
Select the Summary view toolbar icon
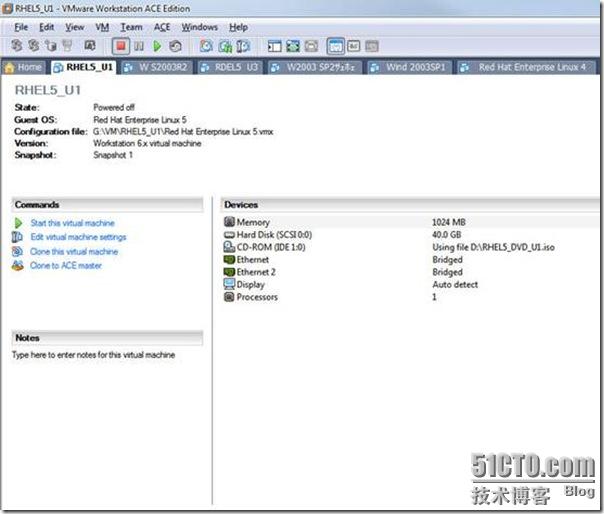[335, 46]
